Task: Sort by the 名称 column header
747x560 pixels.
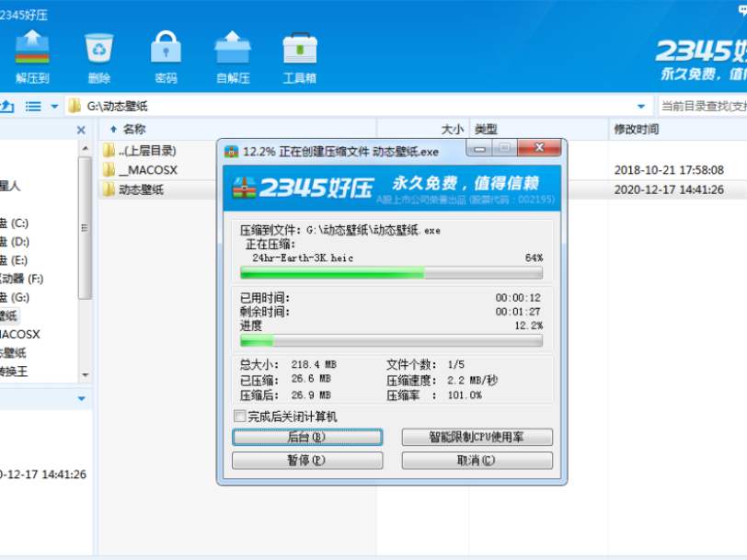Action: (x=237, y=129)
